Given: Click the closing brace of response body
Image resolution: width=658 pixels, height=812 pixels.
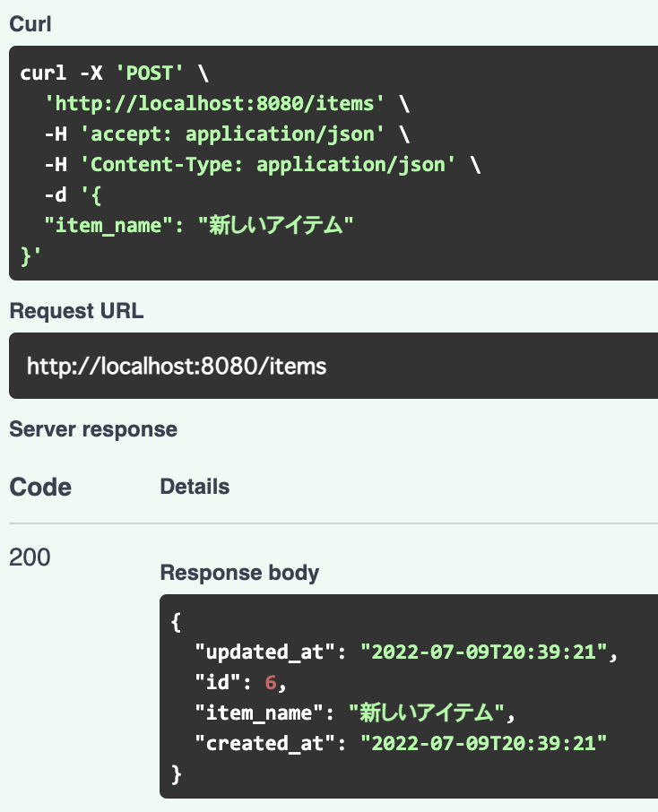Looking at the screenshot, I should 177,774.
